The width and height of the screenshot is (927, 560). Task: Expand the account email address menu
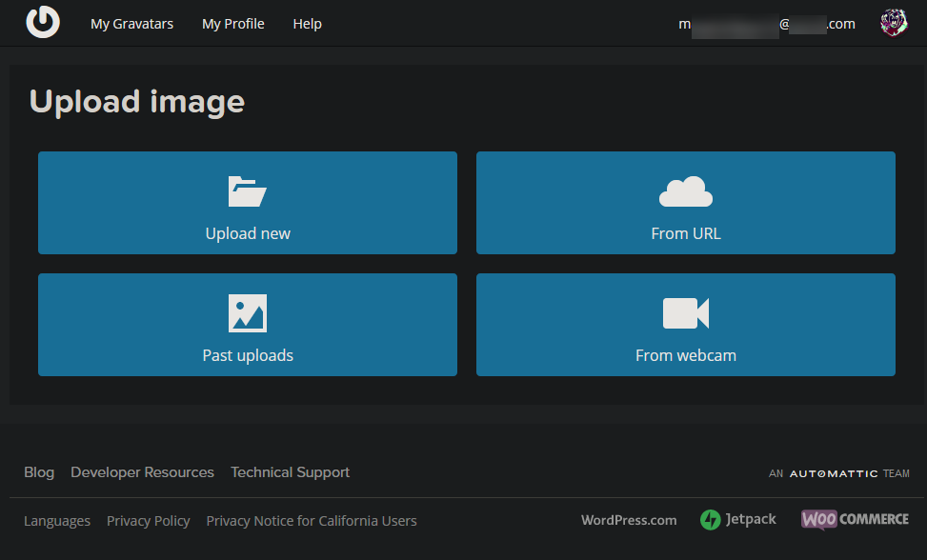coord(766,24)
